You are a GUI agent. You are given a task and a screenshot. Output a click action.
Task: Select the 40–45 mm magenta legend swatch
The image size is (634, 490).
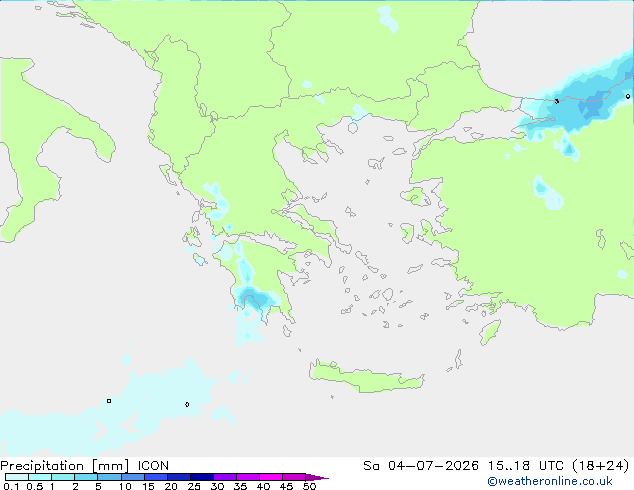[271, 477]
